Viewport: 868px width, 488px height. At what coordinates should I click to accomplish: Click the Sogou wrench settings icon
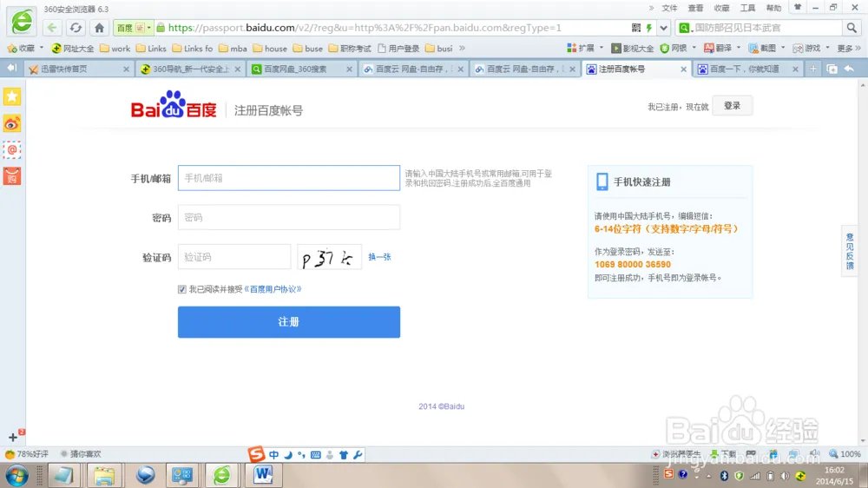pos(358,455)
